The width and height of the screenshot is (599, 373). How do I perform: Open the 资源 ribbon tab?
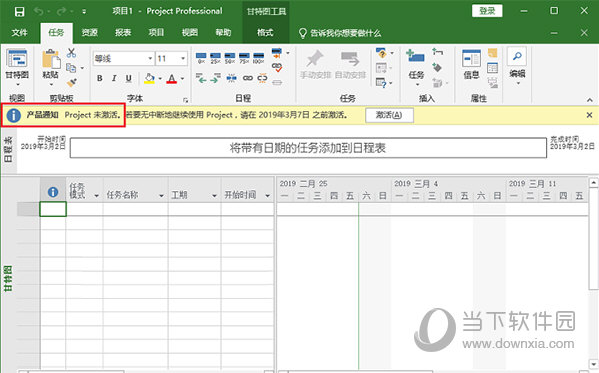pos(89,33)
